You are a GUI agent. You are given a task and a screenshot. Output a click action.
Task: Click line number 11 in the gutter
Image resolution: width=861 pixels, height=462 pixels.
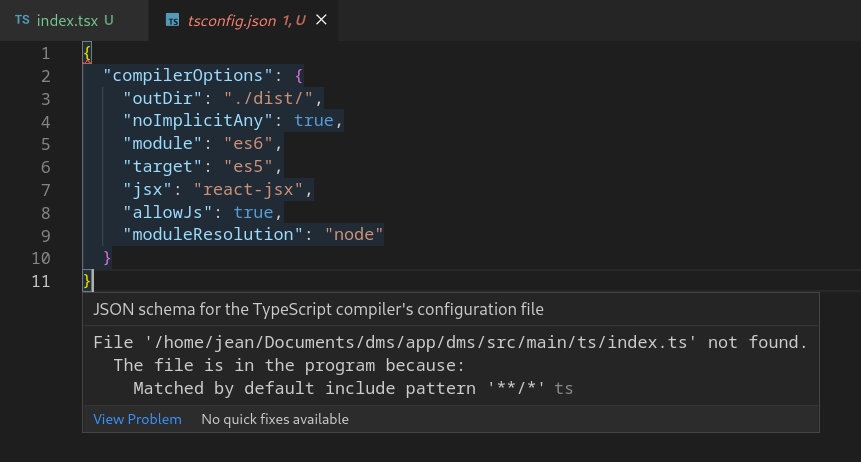point(41,282)
